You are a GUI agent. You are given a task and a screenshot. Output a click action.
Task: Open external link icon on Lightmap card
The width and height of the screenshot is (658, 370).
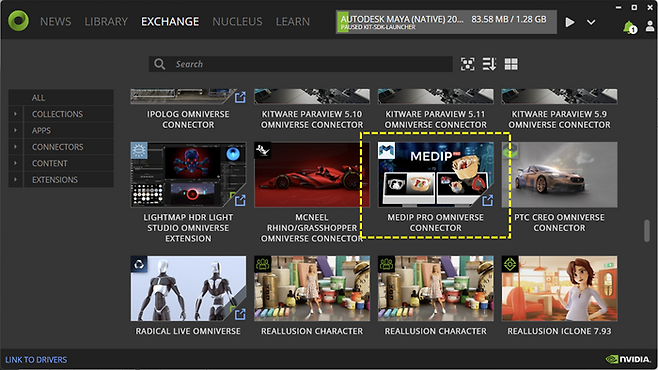(240, 201)
